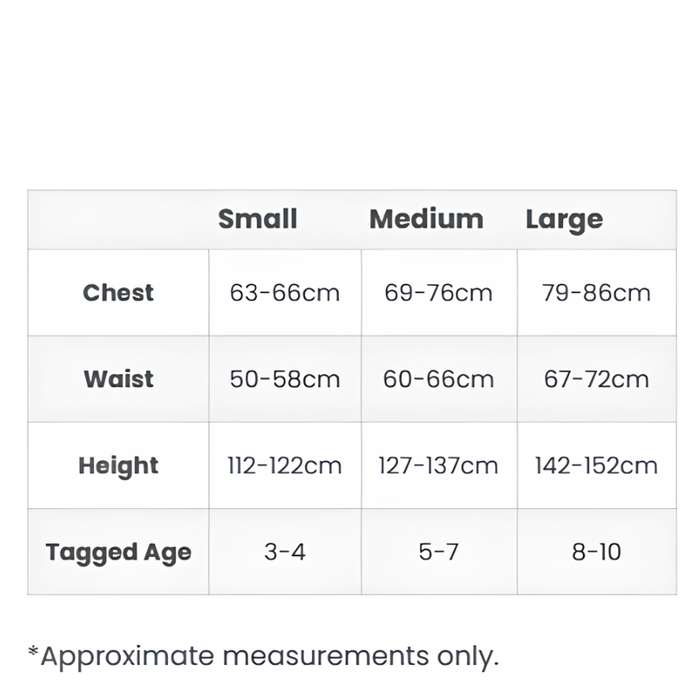This screenshot has width=700, height=700.
Task: Click the Approximate measurements only note
Action: coord(263,656)
